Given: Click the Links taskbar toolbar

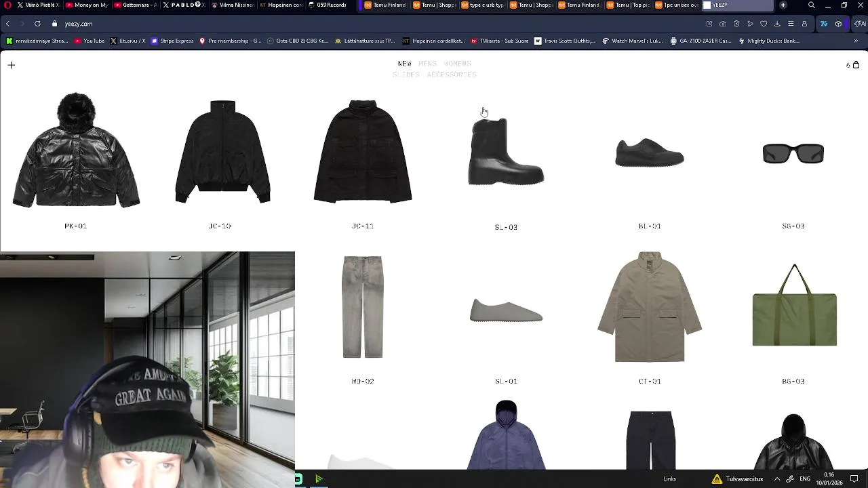Looking at the screenshot, I should click(669, 479).
